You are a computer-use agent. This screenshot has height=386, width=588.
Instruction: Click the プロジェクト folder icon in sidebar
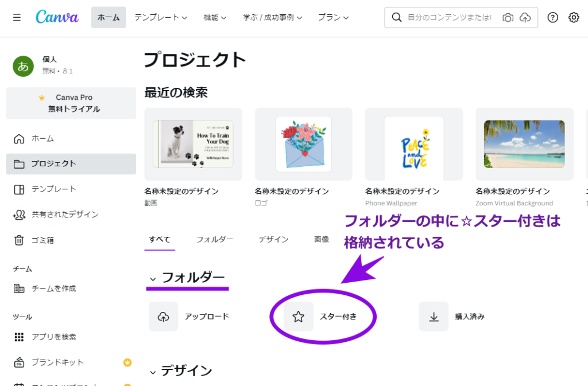point(19,164)
